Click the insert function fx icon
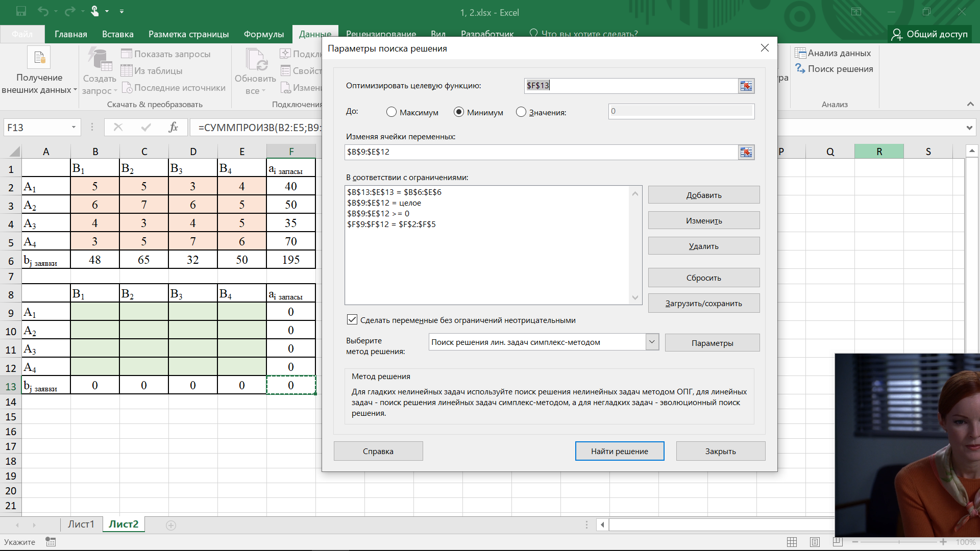Image resolution: width=980 pixels, height=551 pixels. point(173,127)
